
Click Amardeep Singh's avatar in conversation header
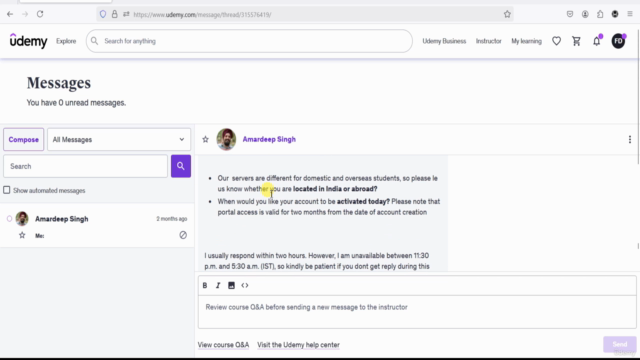tap(226, 139)
